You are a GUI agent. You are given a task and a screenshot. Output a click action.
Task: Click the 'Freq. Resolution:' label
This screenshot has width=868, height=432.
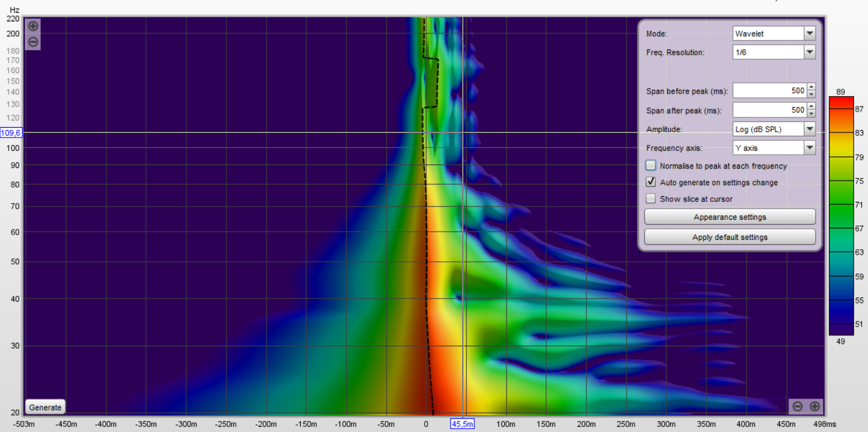pyautogui.click(x=675, y=53)
